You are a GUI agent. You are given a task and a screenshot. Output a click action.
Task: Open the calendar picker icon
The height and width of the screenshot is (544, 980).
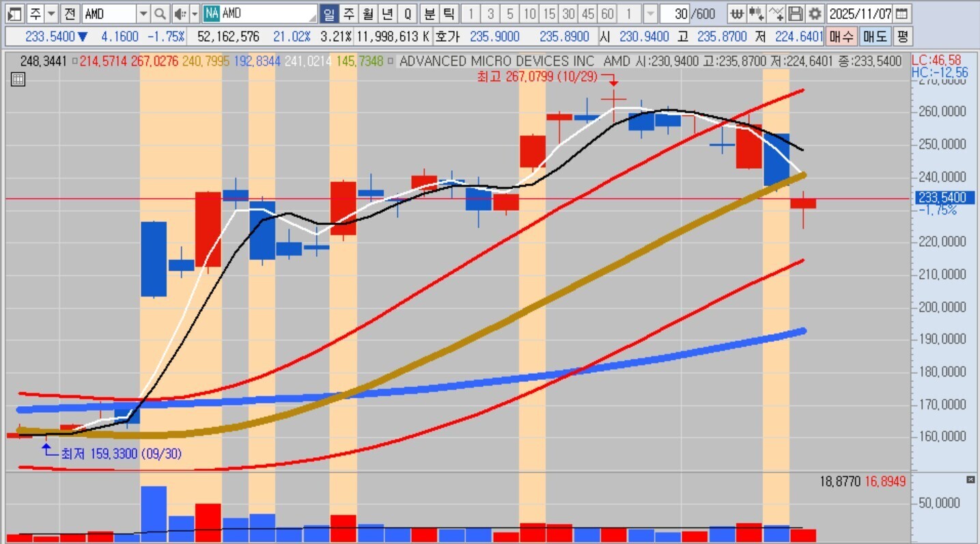[901, 13]
